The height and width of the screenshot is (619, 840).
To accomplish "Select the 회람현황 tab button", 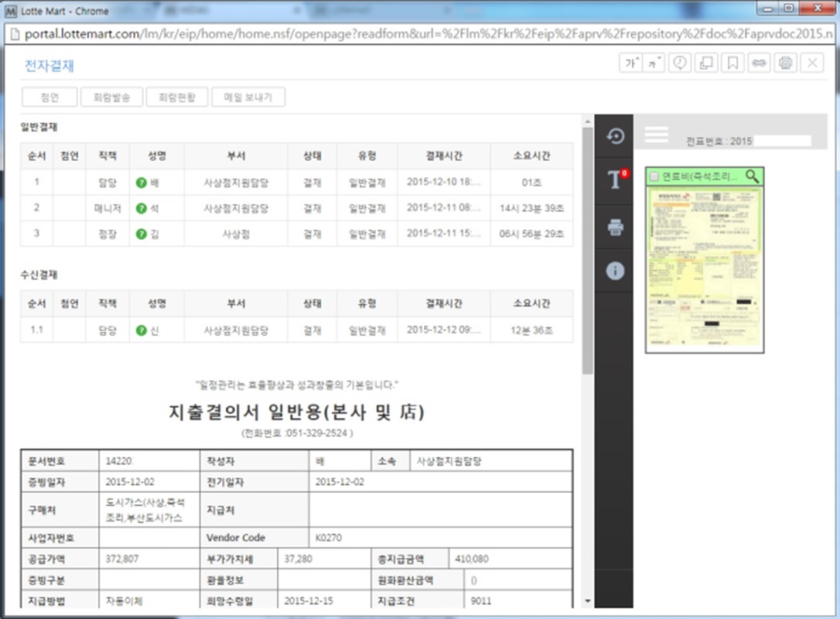I will 176,97.
